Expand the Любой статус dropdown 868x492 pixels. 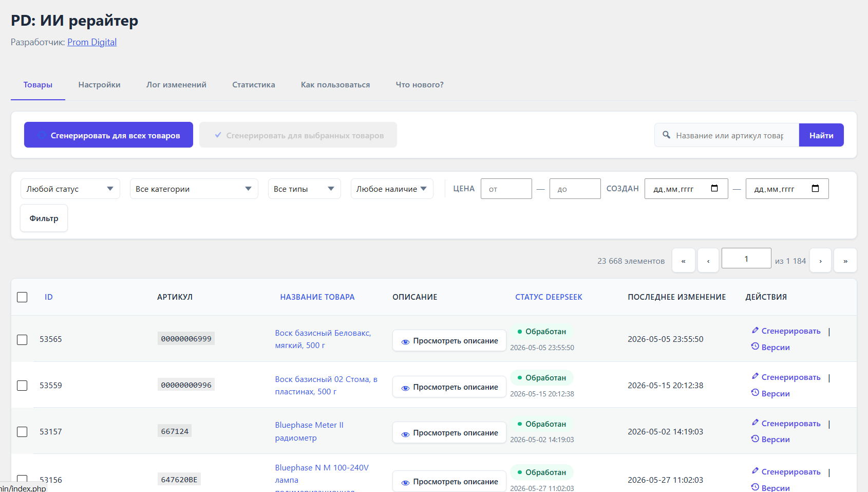click(70, 189)
